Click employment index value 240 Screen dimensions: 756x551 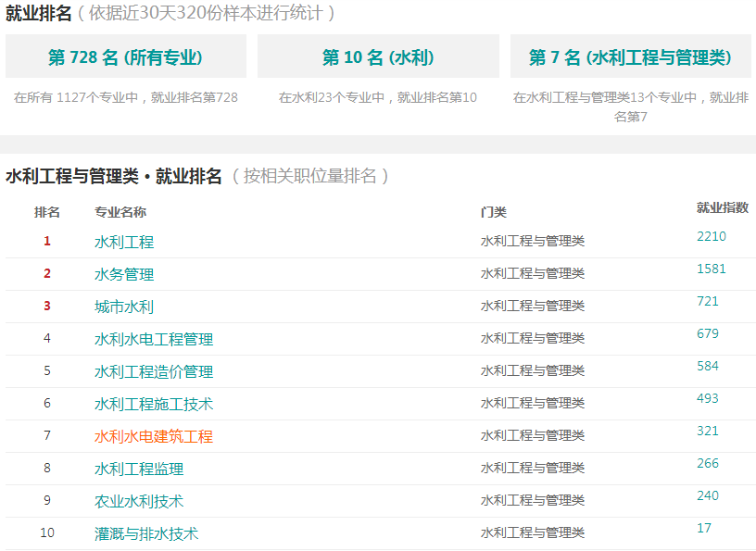coord(707,495)
